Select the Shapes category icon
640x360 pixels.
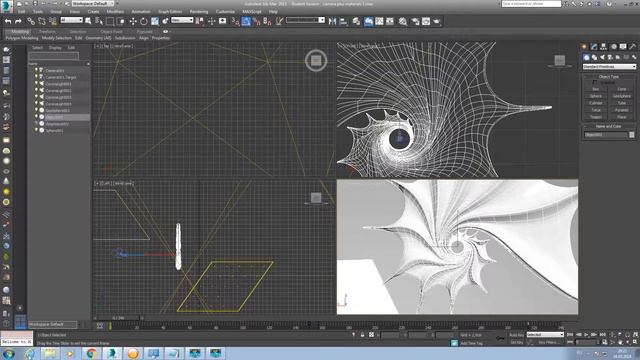tap(594, 57)
